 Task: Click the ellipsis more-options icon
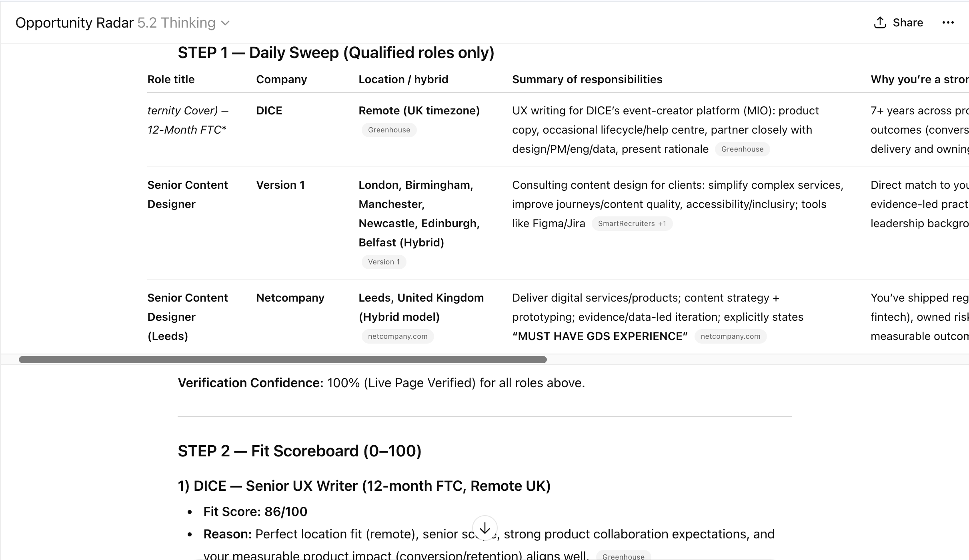click(949, 23)
